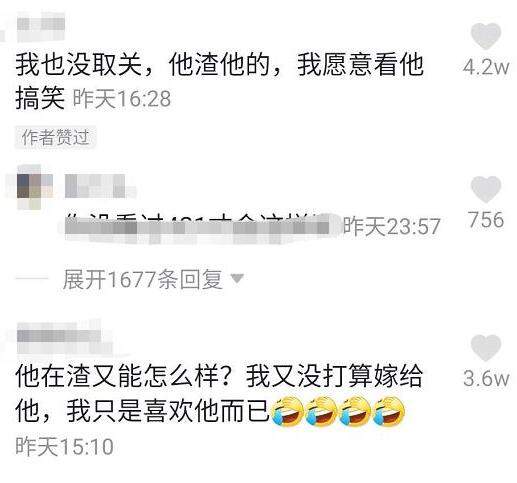This screenshot has width=517, height=483.
Task: Open the blurred username above 我也没取关 comment
Action: pos(40,26)
